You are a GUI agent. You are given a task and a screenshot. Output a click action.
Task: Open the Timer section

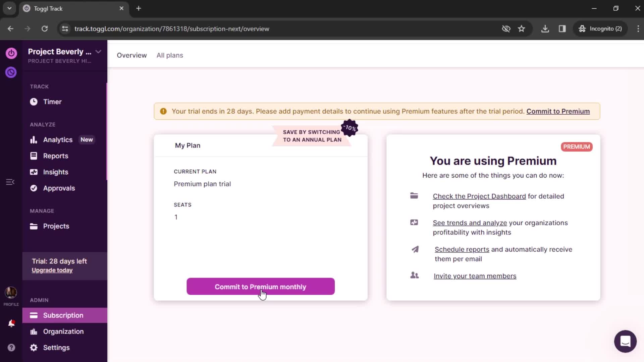pos(52,102)
